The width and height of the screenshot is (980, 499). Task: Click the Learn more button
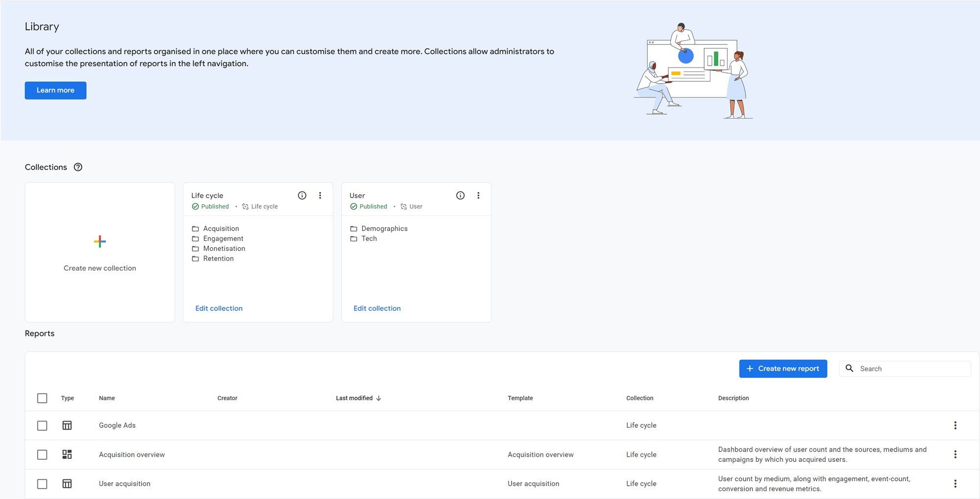(55, 91)
